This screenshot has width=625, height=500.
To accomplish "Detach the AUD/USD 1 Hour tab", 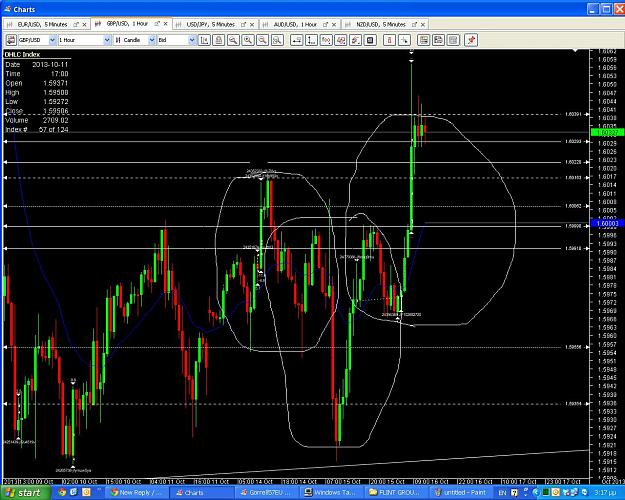I will (x=326, y=24).
